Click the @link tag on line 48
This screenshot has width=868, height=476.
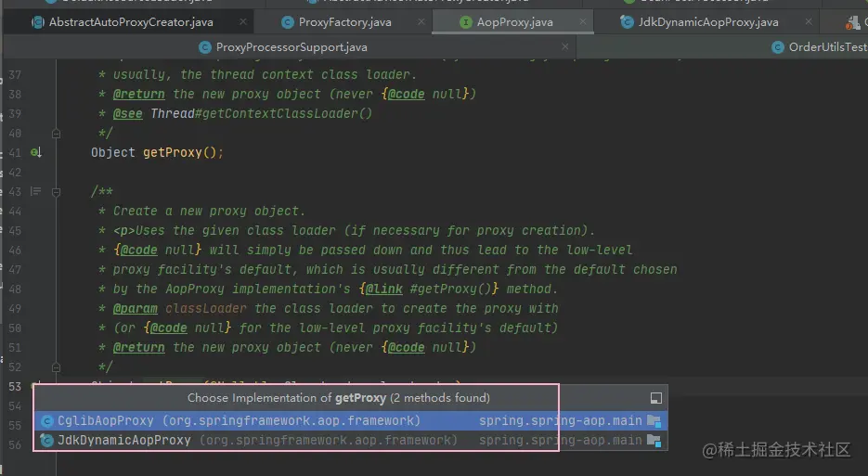point(384,289)
